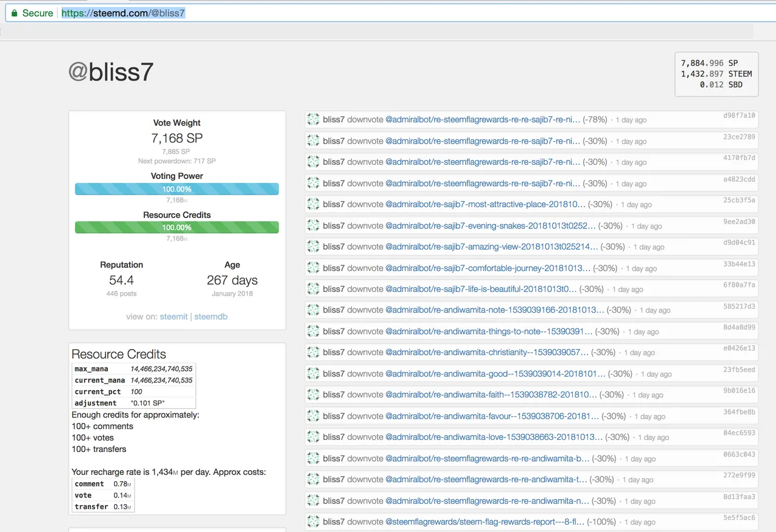Open the re-sajib7-comfortable-journey link
776x532 pixels.
point(488,268)
